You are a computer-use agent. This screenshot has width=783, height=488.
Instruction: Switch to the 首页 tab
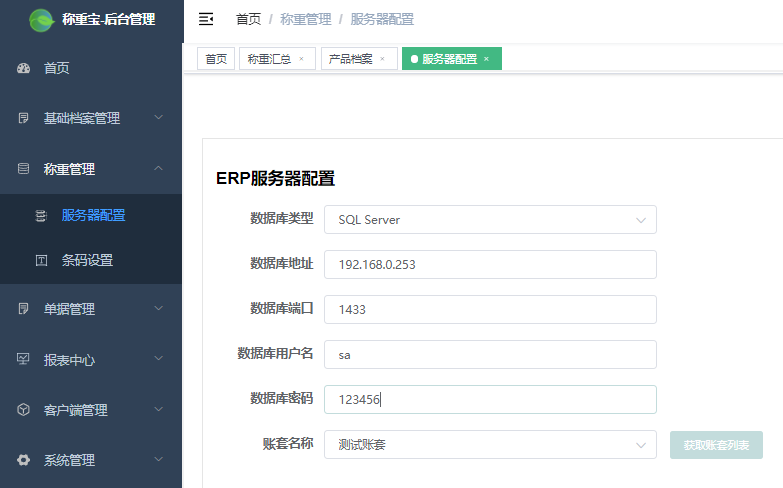[x=216, y=59]
